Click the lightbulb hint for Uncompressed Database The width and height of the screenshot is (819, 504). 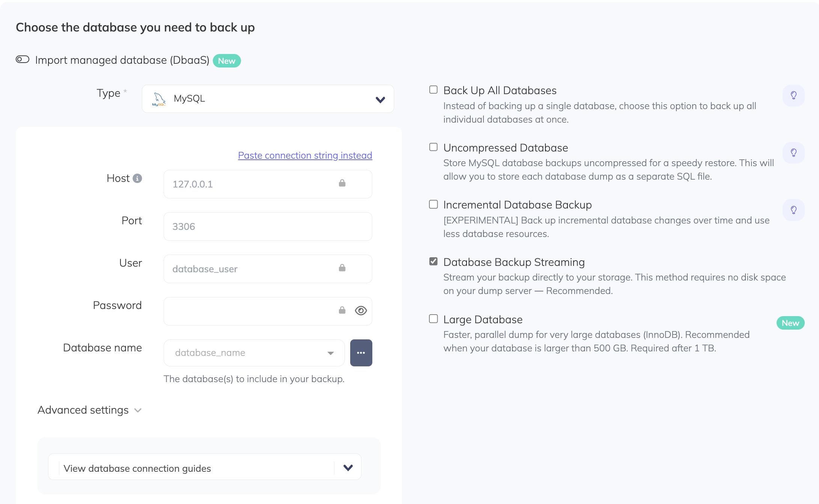793,153
